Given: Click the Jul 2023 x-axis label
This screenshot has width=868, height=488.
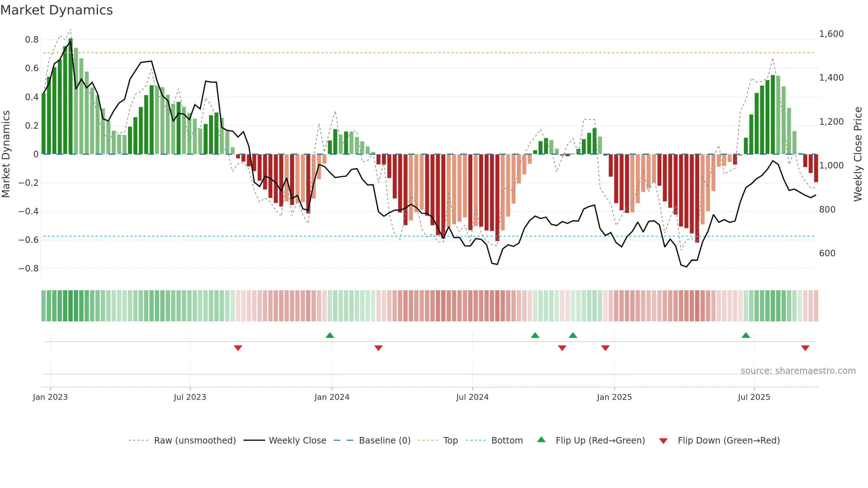Looking at the screenshot, I should tap(190, 397).
